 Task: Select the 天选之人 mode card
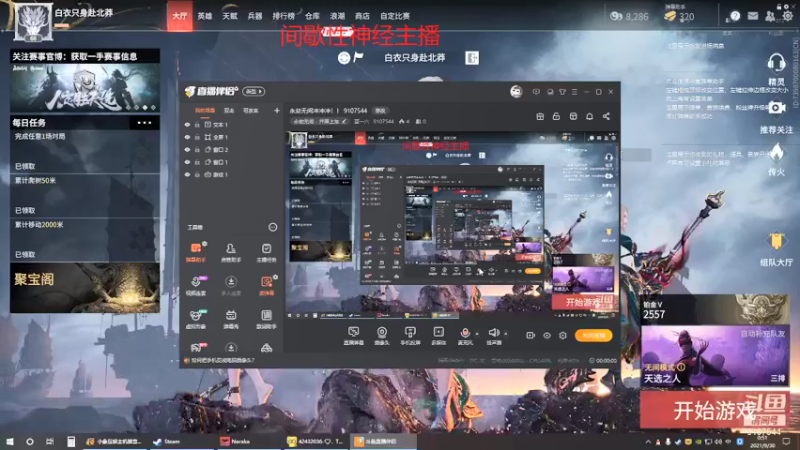[714, 356]
